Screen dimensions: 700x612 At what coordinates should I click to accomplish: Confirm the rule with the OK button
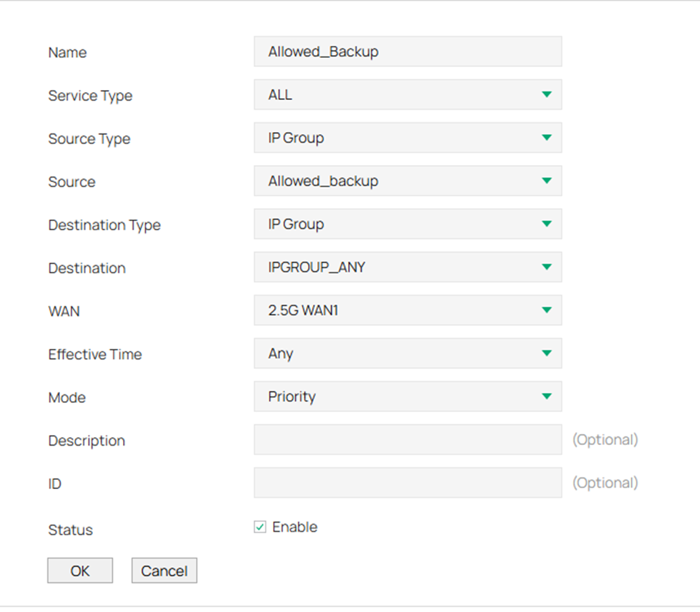pos(80,571)
